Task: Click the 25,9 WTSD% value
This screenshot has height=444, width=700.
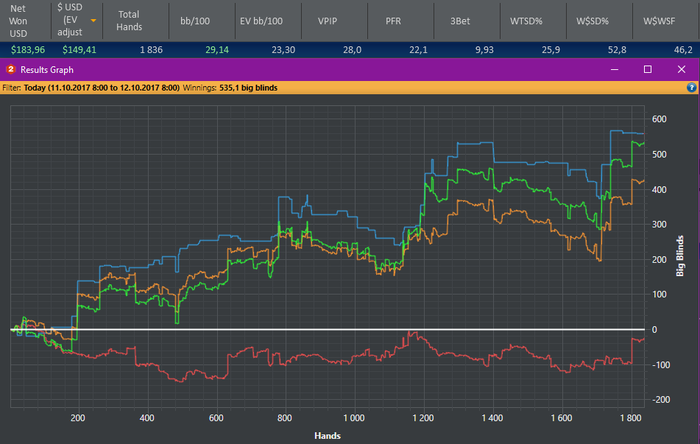Action: pos(550,50)
